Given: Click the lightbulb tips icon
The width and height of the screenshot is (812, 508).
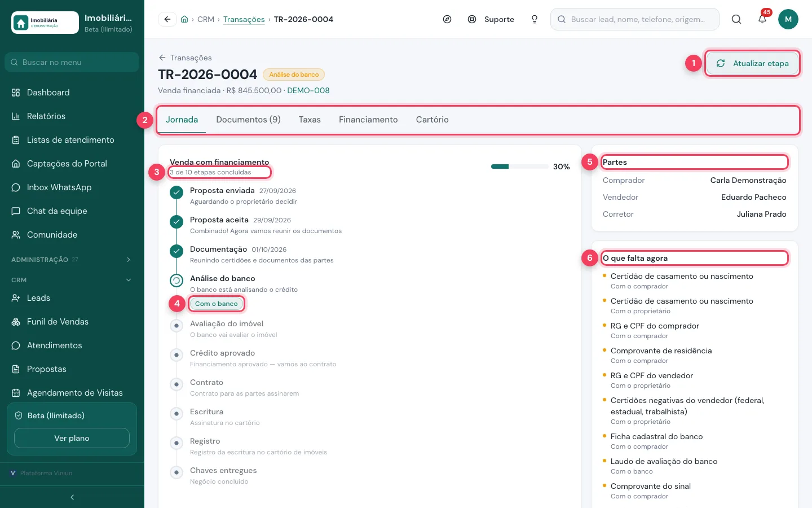Looking at the screenshot, I should pos(535,19).
